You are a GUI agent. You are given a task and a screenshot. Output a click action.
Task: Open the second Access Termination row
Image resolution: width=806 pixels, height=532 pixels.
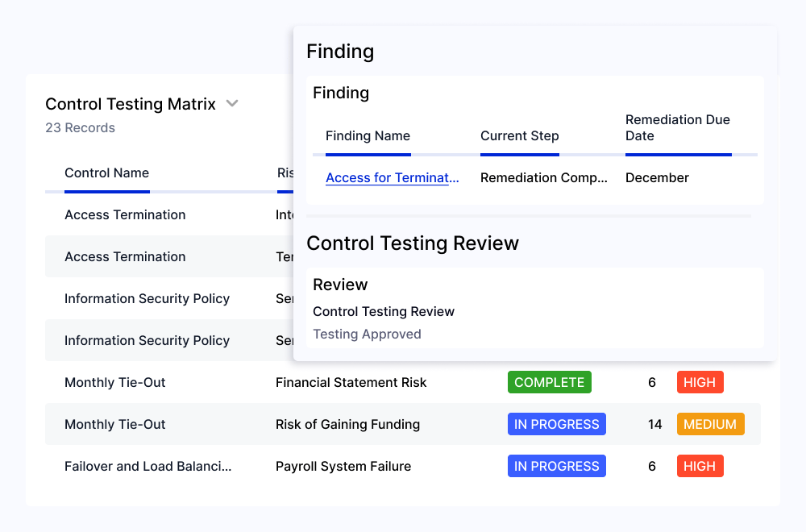169,256
